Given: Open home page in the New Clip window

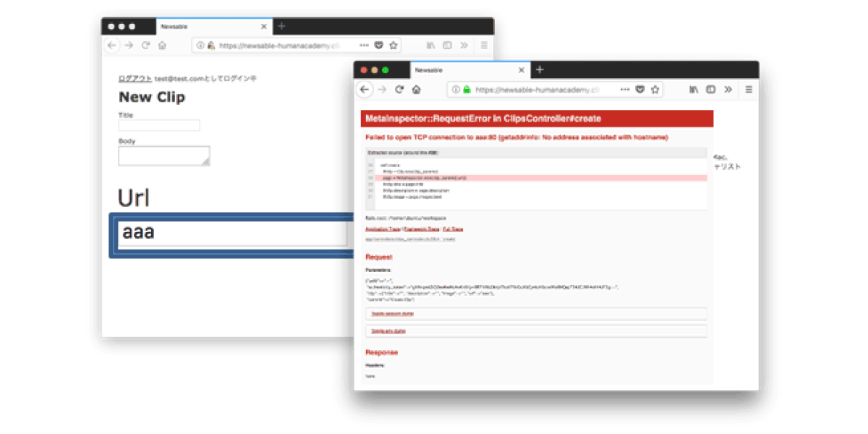Looking at the screenshot, I should (163, 45).
